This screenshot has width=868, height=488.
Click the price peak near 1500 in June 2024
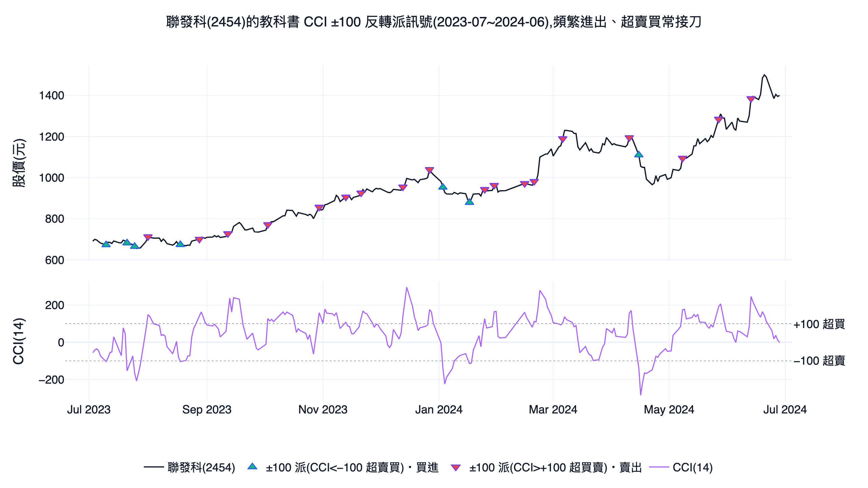point(764,75)
